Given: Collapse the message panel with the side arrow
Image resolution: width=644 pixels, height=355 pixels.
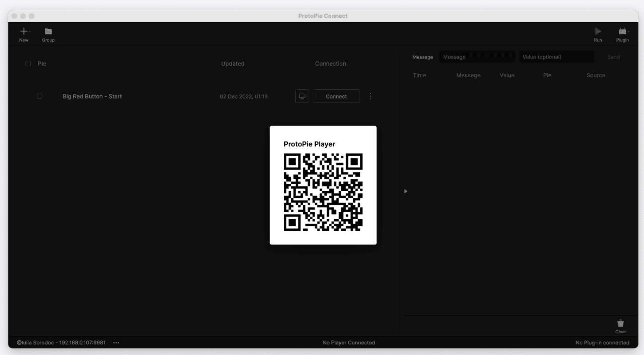Looking at the screenshot, I should click(x=405, y=191).
